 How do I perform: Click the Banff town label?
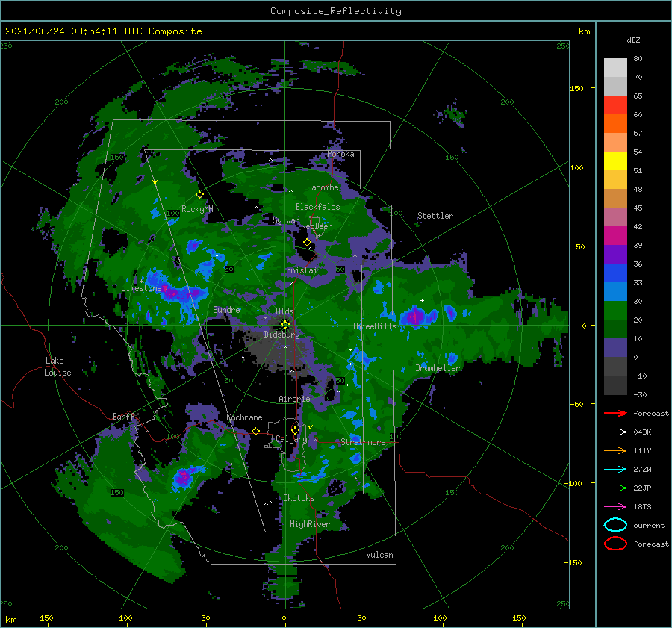(x=123, y=416)
